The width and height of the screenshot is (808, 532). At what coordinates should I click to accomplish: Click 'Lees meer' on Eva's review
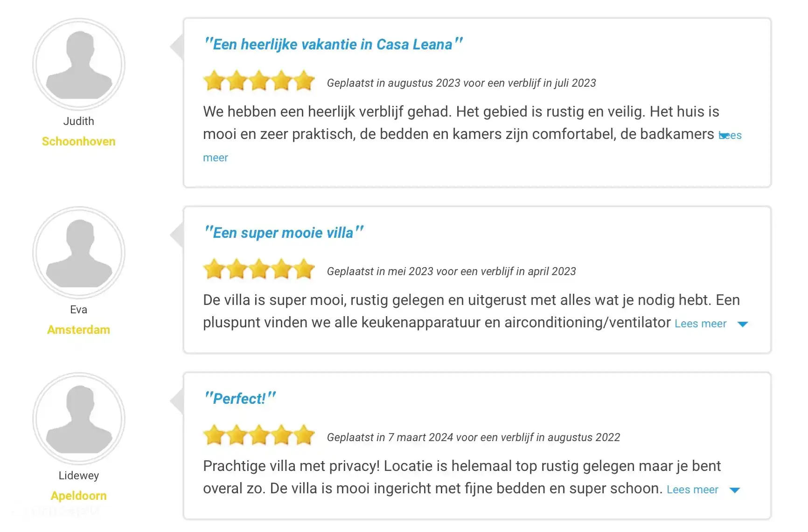tap(700, 324)
